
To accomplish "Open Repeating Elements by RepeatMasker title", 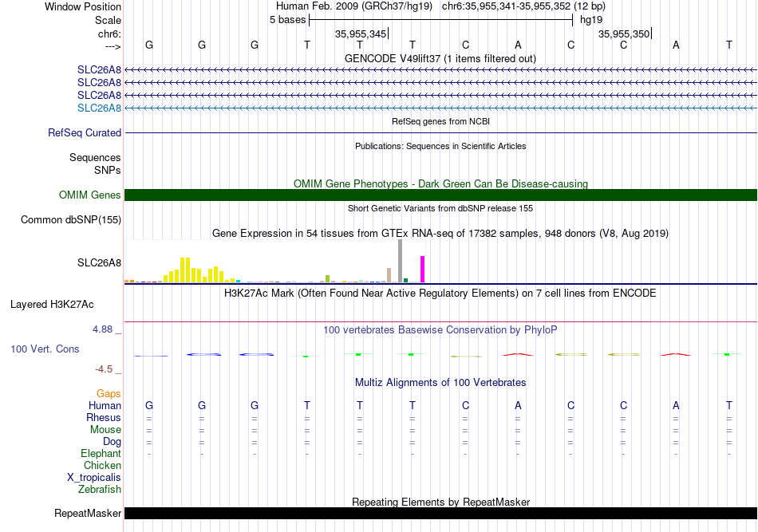I will pos(440,502).
